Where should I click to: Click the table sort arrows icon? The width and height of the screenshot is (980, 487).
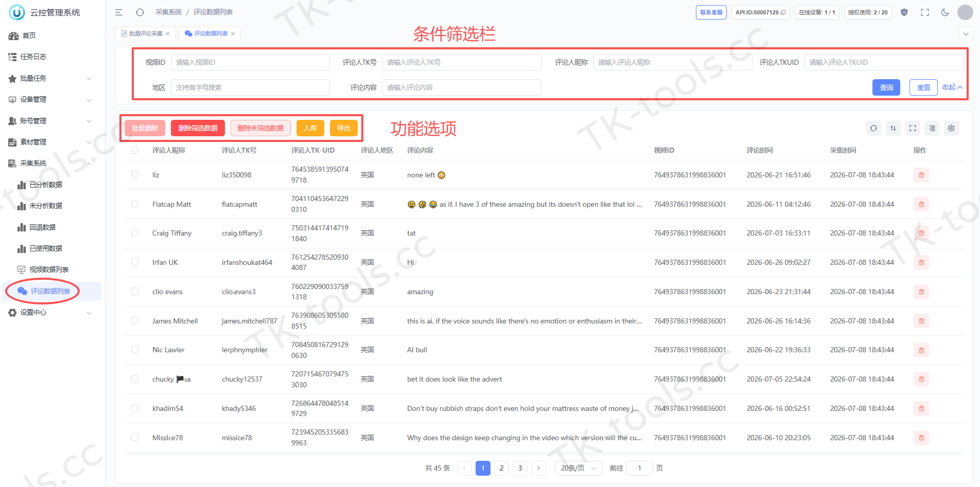coord(893,128)
